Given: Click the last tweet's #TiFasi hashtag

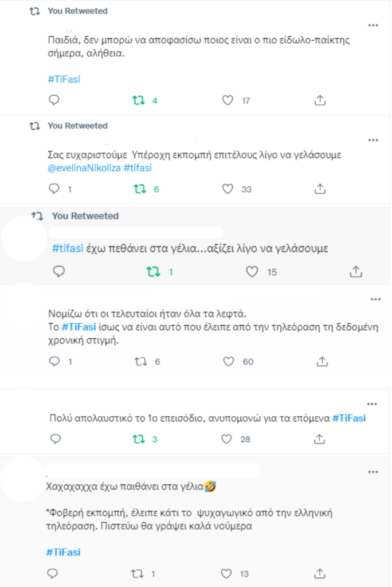Looking at the screenshot, I should point(63,552).
